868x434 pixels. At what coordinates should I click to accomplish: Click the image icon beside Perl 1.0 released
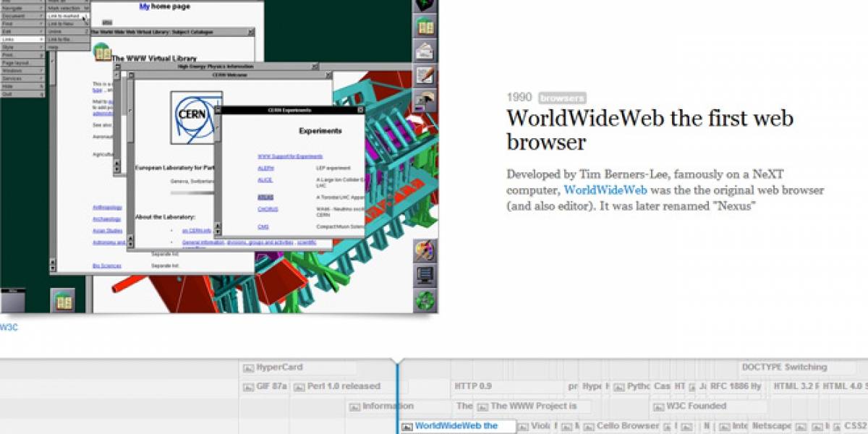click(x=299, y=387)
